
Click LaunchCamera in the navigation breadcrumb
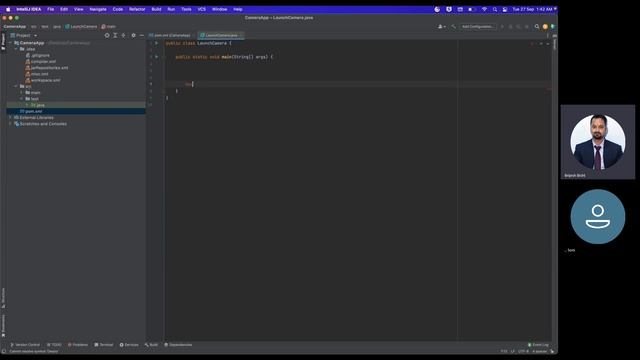pyautogui.click(x=81, y=27)
